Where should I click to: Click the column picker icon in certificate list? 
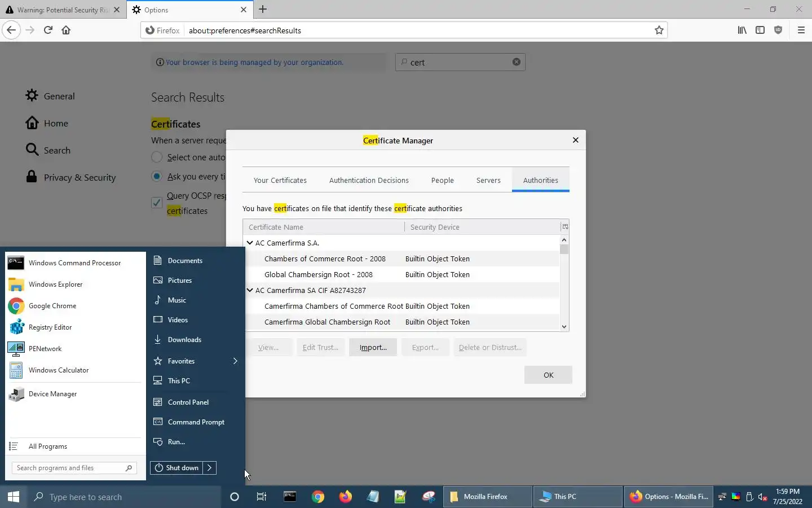click(x=564, y=227)
